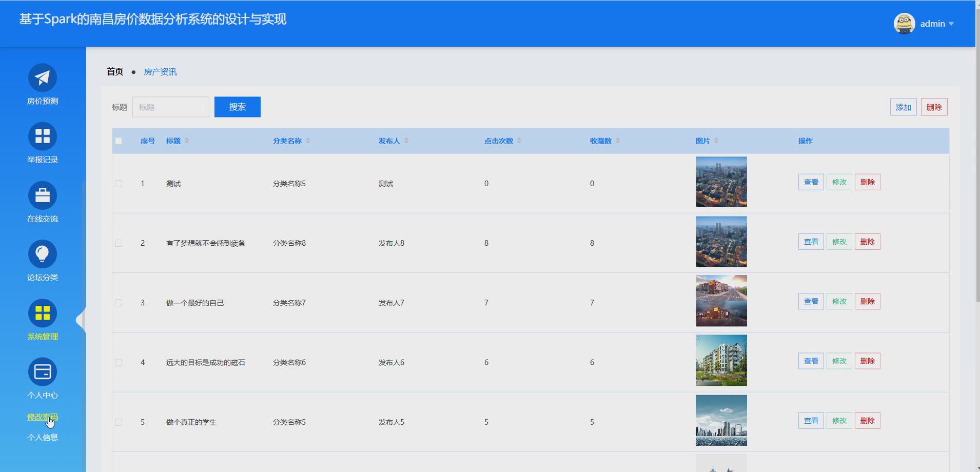Open the row 3 street buildings thumbnail
980x472 pixels.
point(721,301)
